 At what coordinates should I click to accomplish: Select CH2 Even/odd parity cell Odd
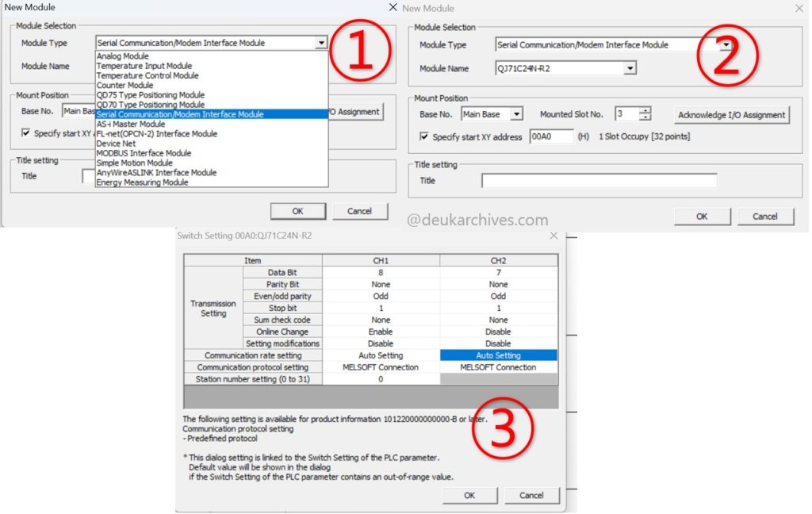tap(499, 297)
